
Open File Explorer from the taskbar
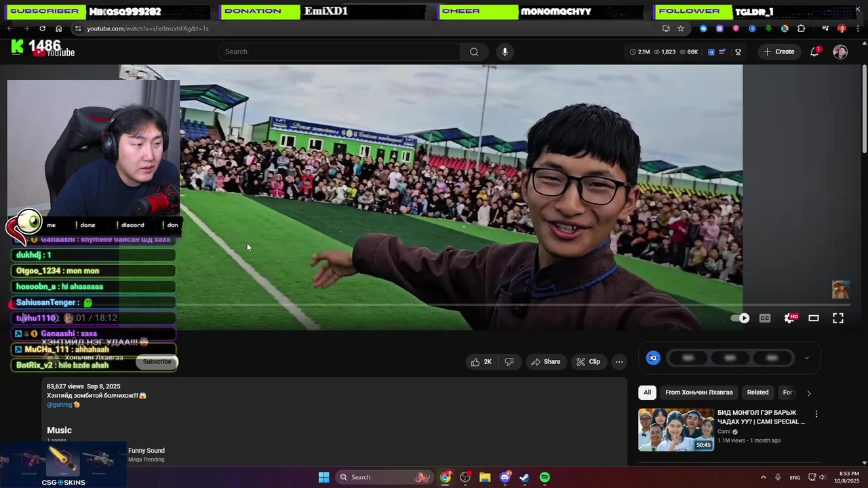pos(485,477)
